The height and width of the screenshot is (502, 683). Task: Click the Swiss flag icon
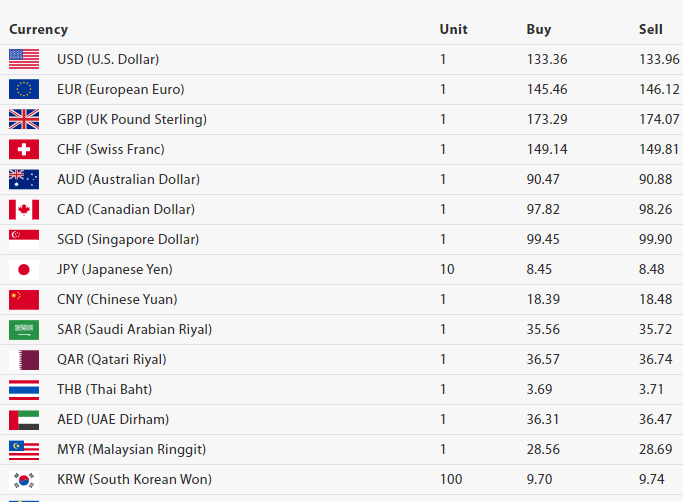[24, 149]
